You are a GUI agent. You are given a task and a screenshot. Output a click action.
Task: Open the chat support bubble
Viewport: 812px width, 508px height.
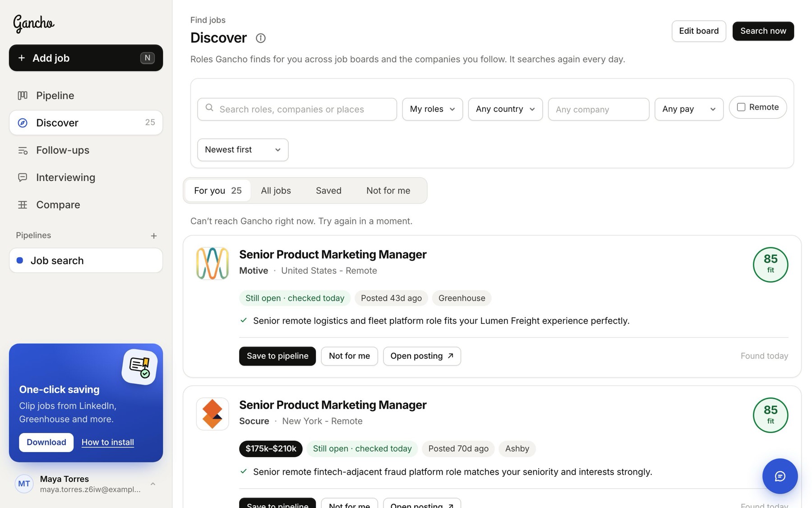[780, 476]
